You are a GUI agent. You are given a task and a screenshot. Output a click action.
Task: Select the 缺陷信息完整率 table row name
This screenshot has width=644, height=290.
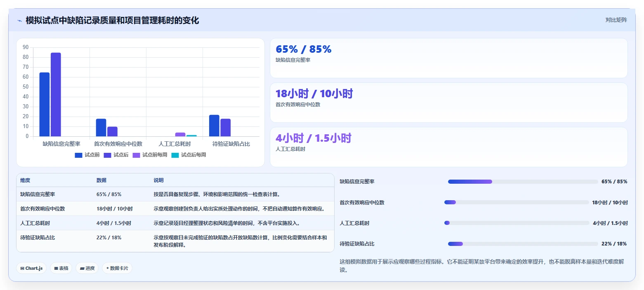click(38, 194)
